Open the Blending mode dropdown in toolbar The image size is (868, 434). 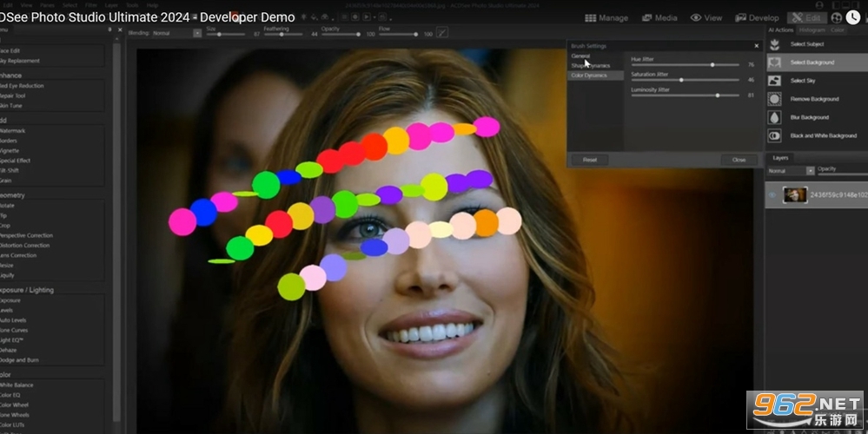click(x=197, y=33)
